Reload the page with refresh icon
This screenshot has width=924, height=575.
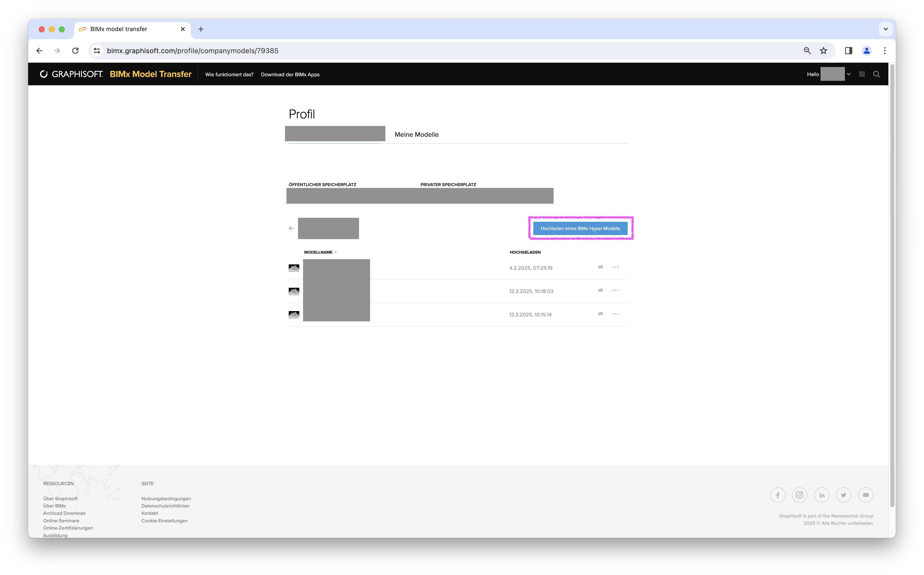(x=75, y=51)
